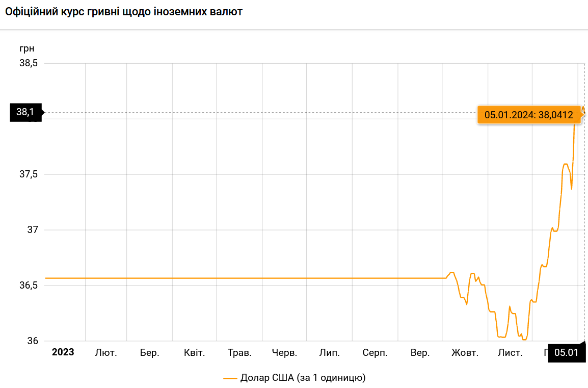This screenshot has height=388, width=588.
Task: Click the orange legend line swatch
Action: [x=230, y=378]
